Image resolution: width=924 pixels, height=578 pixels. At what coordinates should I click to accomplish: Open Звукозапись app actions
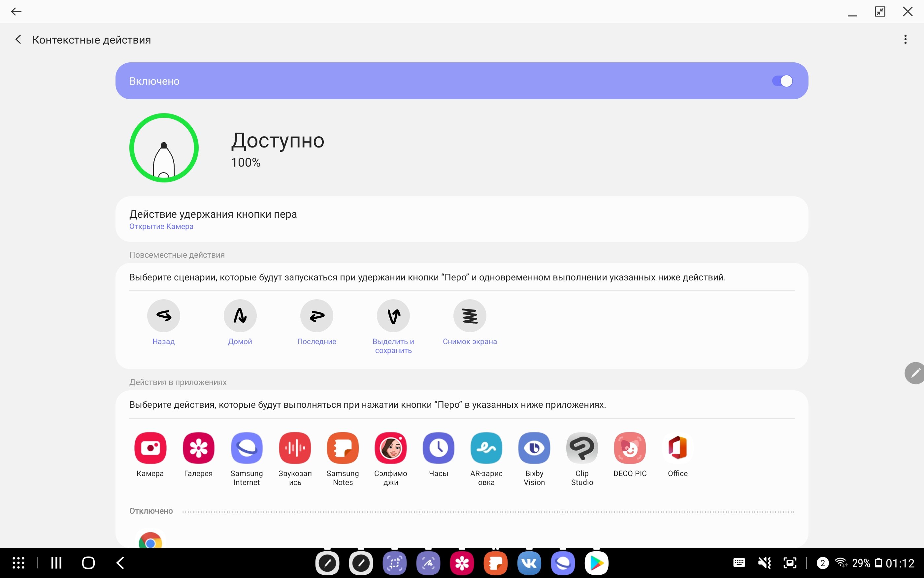[295, 459]
